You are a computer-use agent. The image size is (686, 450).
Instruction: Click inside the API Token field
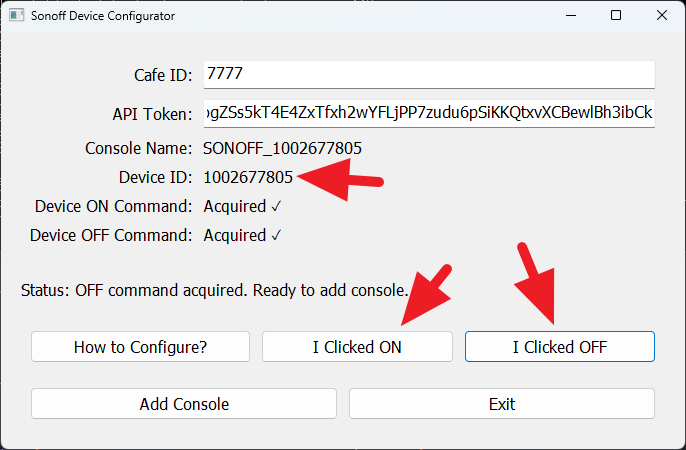point(428,113)
